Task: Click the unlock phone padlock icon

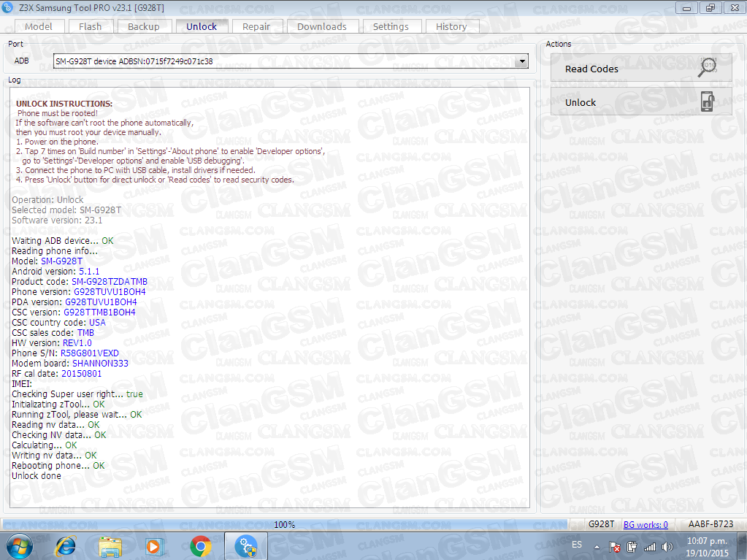Action: 708,101
